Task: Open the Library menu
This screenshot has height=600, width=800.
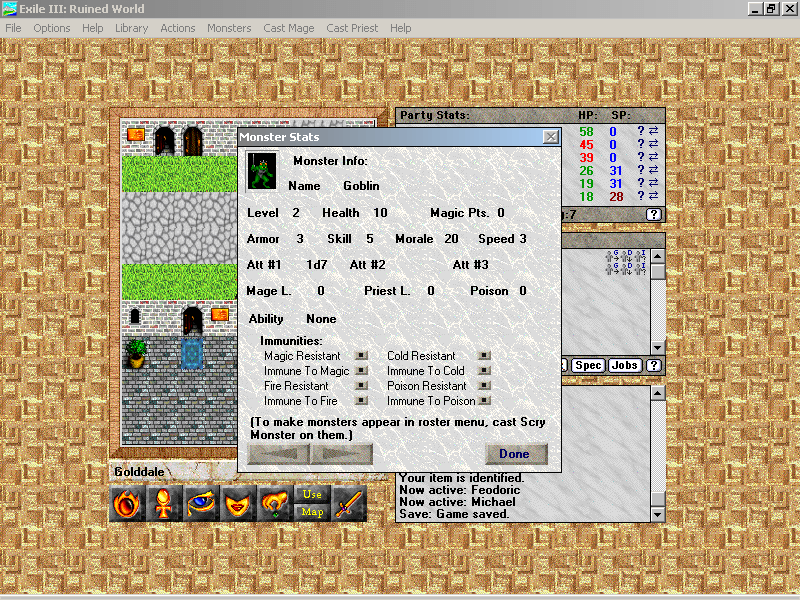Action: [x=132, y=28]
